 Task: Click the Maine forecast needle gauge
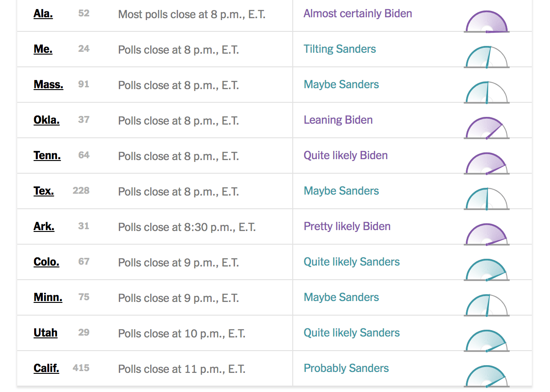(x=486, y=58)
